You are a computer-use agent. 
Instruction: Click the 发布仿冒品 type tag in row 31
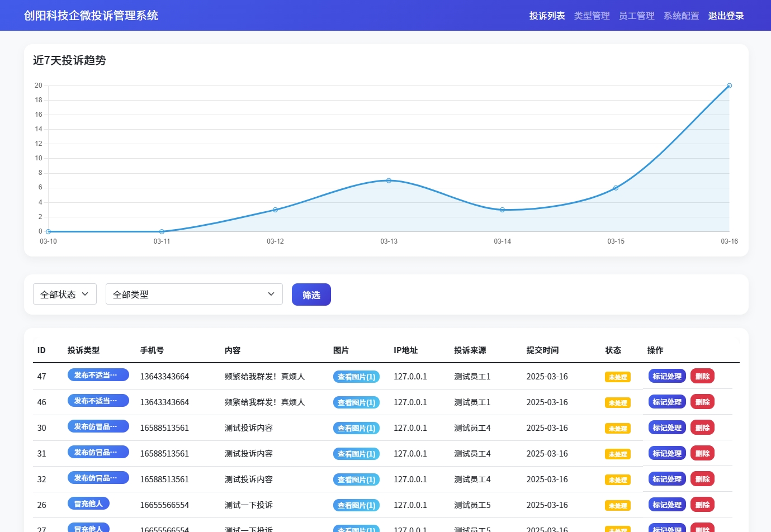(98, 452)
